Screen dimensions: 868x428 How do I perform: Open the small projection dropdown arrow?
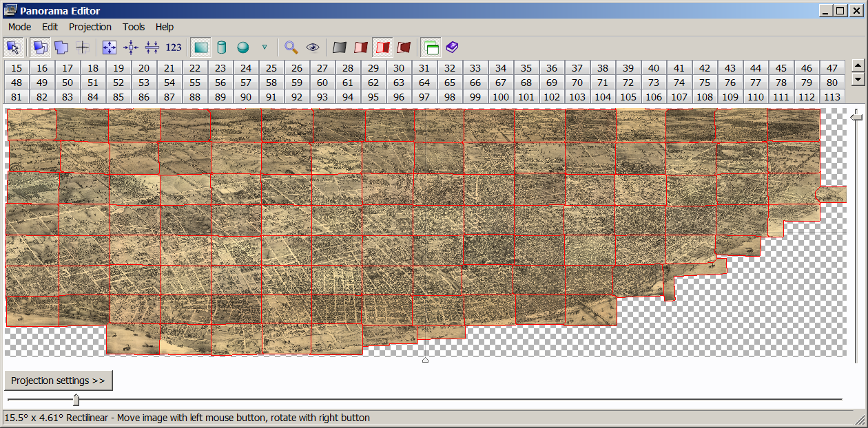(264, 47)
